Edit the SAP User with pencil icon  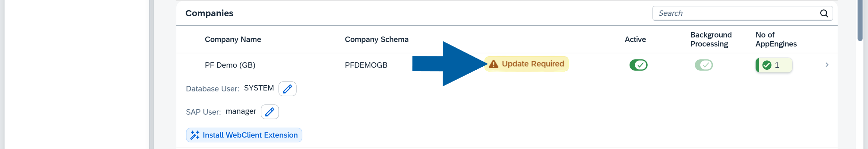coord(270,112)
